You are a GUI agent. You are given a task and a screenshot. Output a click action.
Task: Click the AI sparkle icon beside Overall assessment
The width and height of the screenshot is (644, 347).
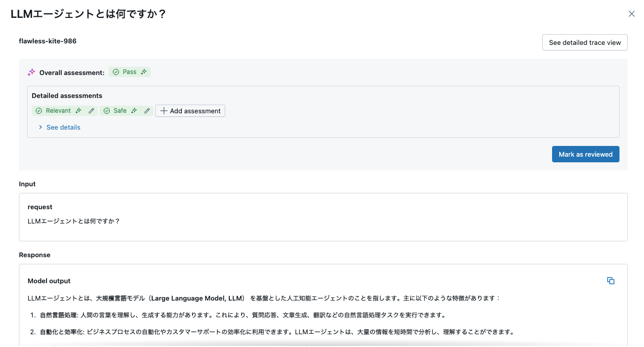[31, 71]
